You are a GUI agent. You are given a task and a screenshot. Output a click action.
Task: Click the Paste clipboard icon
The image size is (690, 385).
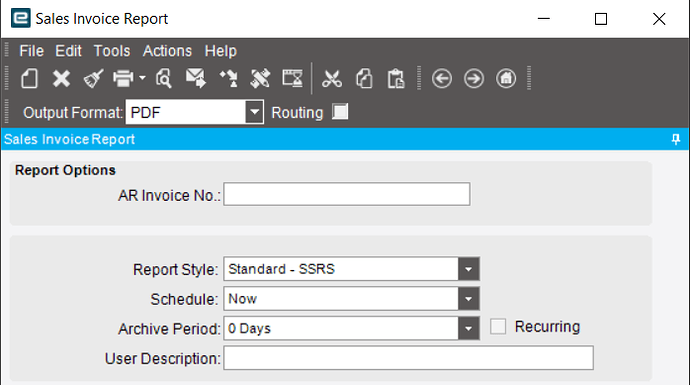pyautogui.click(x=396, y=79)
